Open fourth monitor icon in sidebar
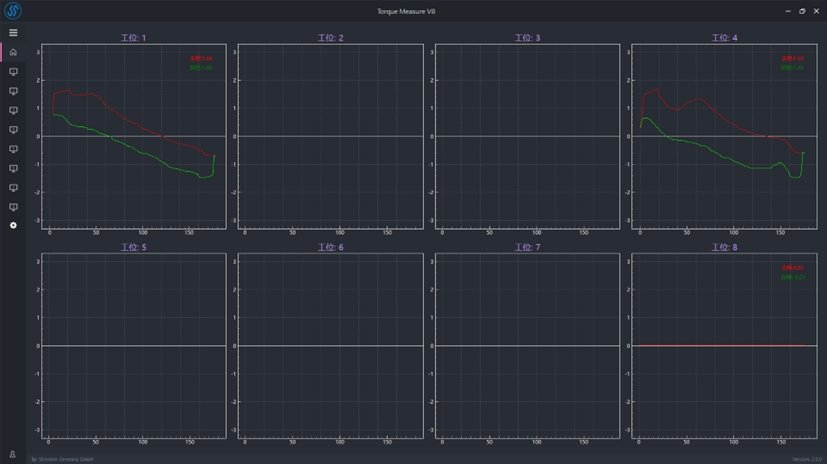Screen dimensions: 827x464 [13, 130]
